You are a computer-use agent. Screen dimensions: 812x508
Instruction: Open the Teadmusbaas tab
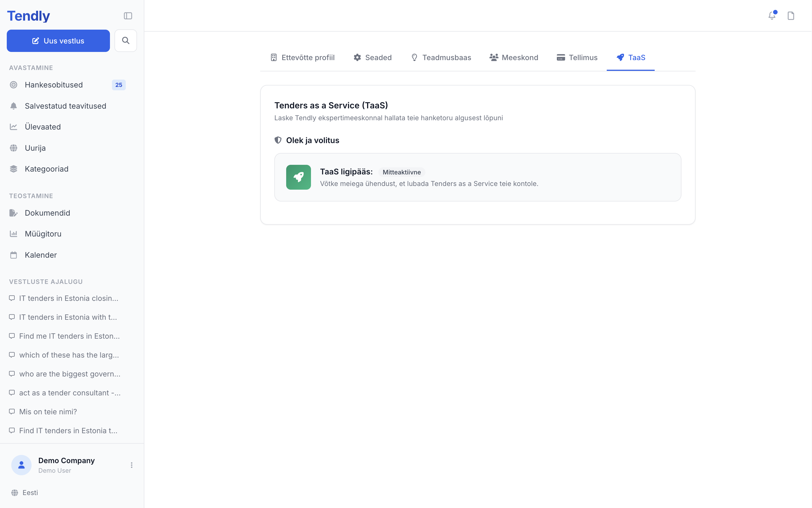coord(441,58)
